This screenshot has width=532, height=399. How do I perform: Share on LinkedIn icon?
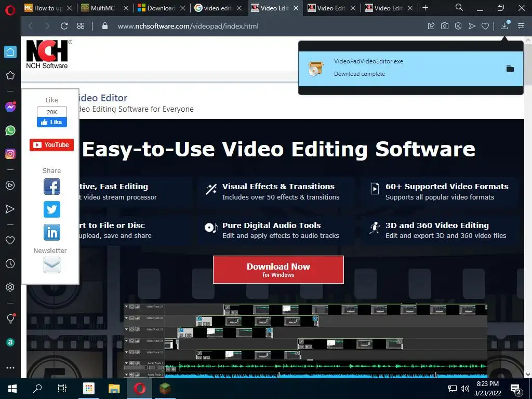coord(52,232)
